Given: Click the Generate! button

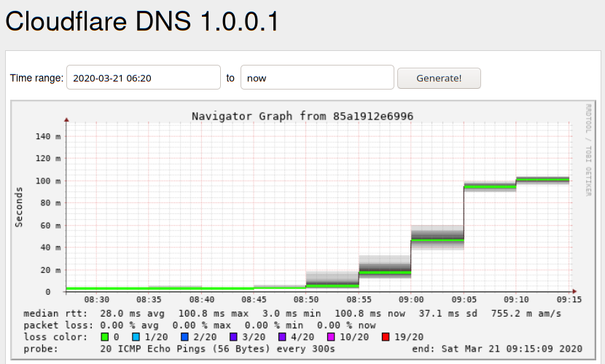Looking at the screenshot, I should [x=439, y=78].
